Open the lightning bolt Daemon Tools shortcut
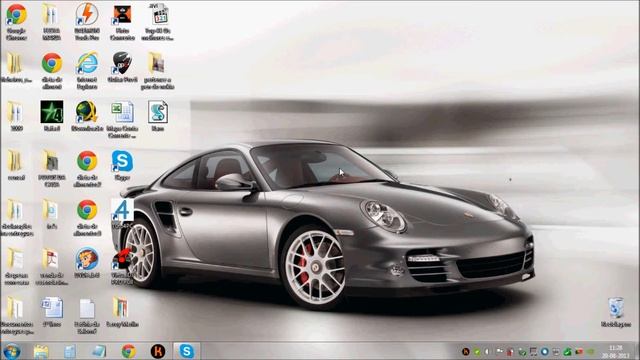This screenshot has height=360, width=640. click(x=87, y=14)
